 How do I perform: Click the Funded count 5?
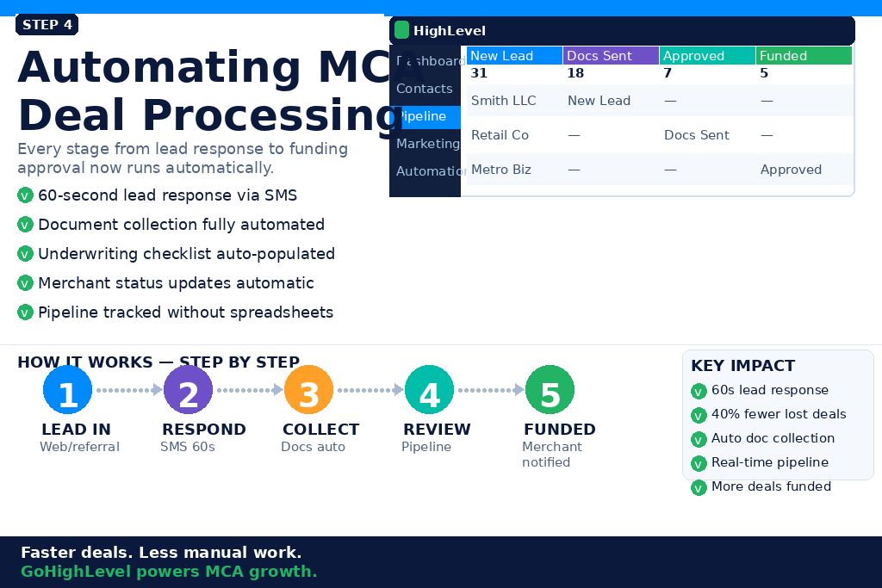[x=764, y=73]
